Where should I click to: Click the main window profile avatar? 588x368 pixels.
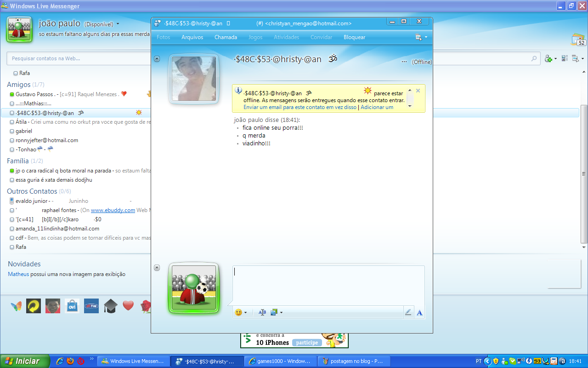[19, 29]
